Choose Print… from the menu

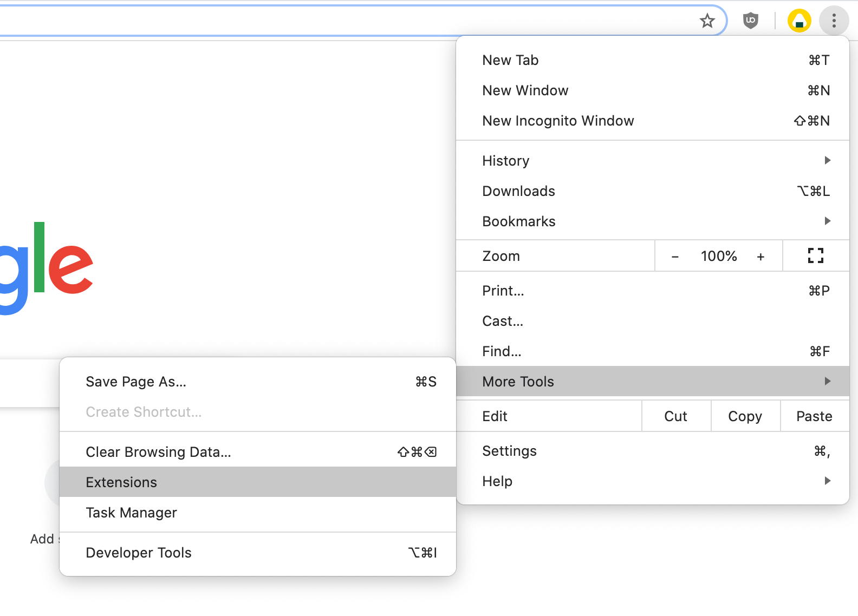pyautogui.click(x=653, y=291)
